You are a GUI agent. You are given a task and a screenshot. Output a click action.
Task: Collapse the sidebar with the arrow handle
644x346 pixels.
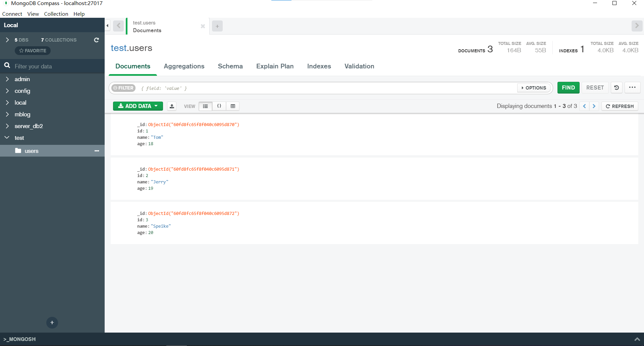tap(107, 26)
